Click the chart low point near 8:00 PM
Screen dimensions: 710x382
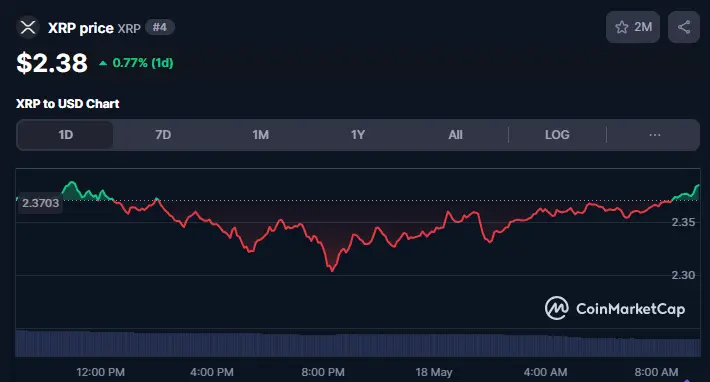pos(332,270)
